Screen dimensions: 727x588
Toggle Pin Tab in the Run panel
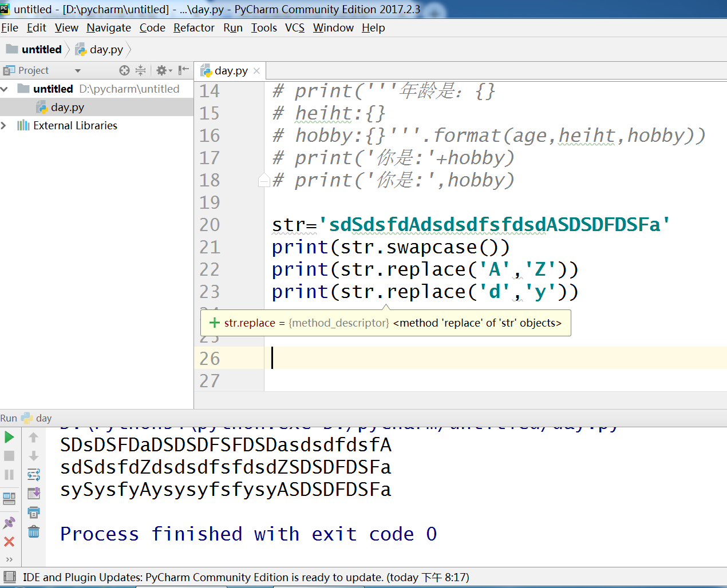pos(9,522)
